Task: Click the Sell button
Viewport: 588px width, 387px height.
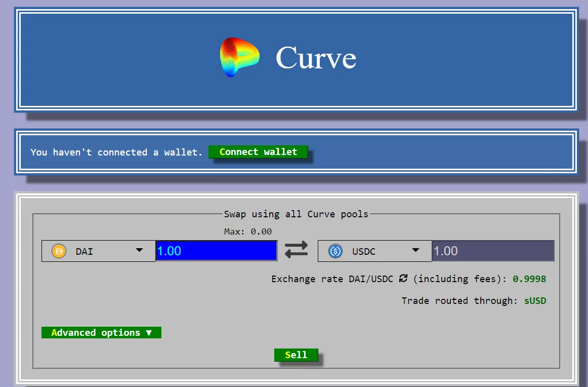Action: [x=296, y=355]
